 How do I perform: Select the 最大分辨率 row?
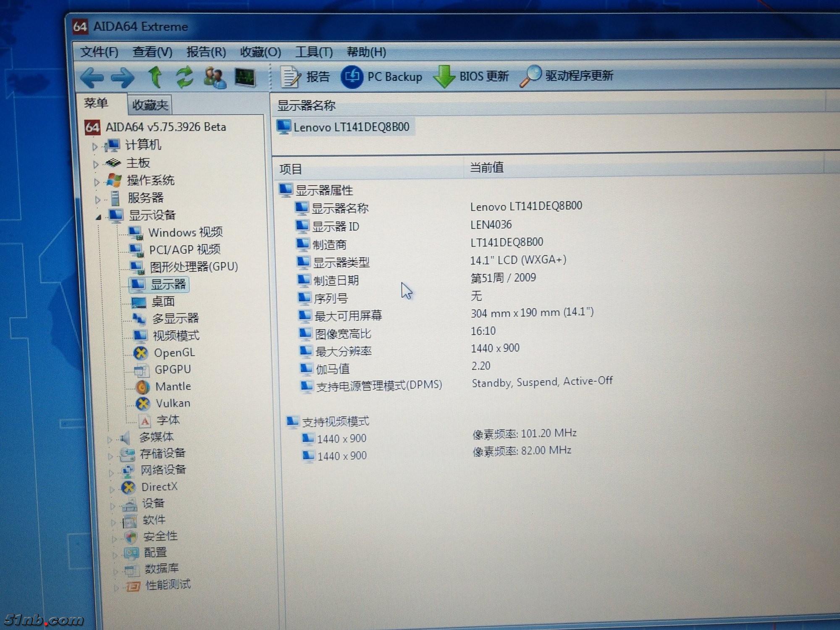coord(336,352)
